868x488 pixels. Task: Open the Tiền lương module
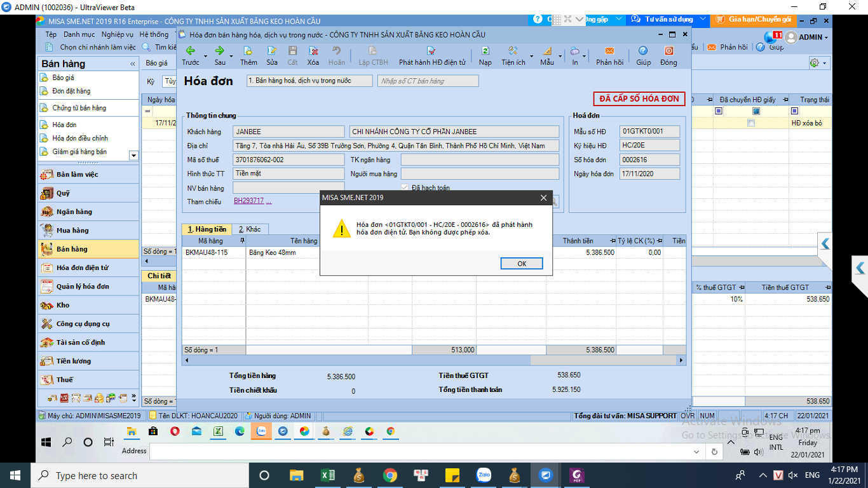click(x=88, y=361)
